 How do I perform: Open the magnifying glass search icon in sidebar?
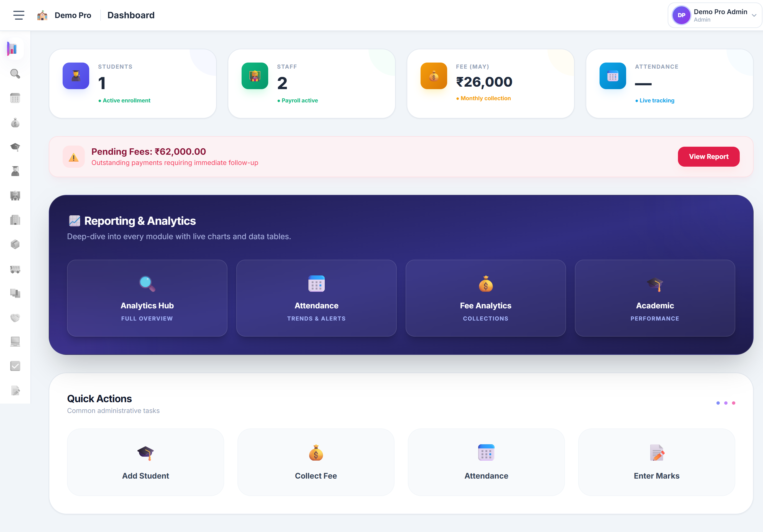[15, 73]
